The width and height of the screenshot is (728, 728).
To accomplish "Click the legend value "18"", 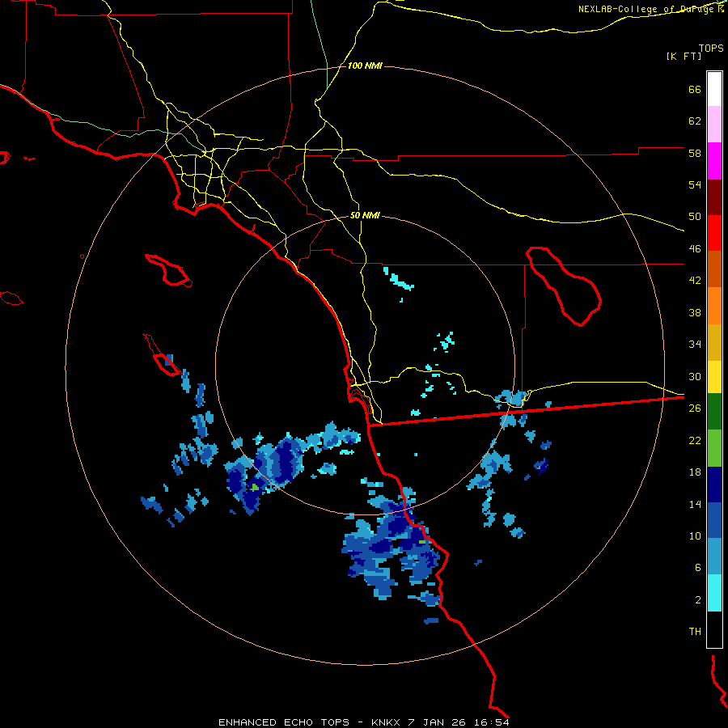I will (x=695, y=472).
